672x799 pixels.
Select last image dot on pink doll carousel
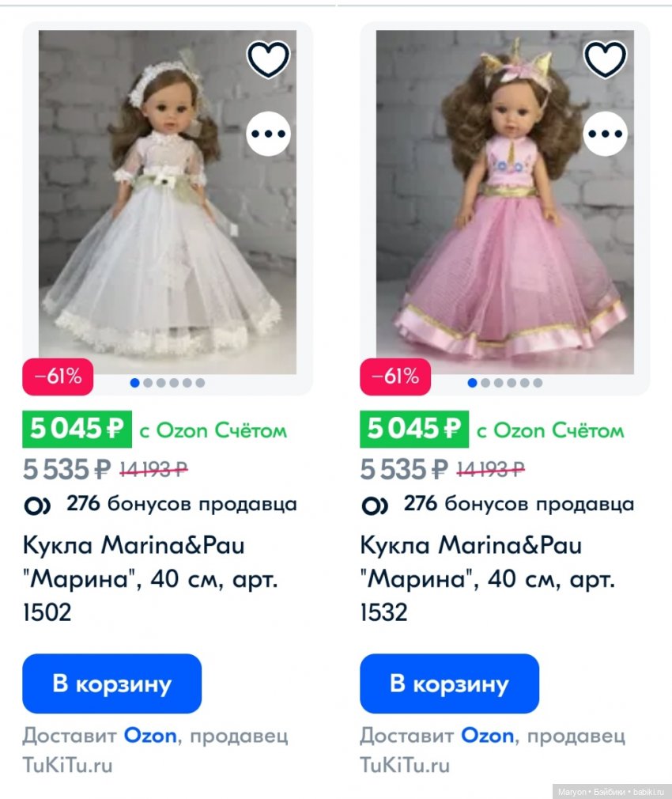(538, 383)
